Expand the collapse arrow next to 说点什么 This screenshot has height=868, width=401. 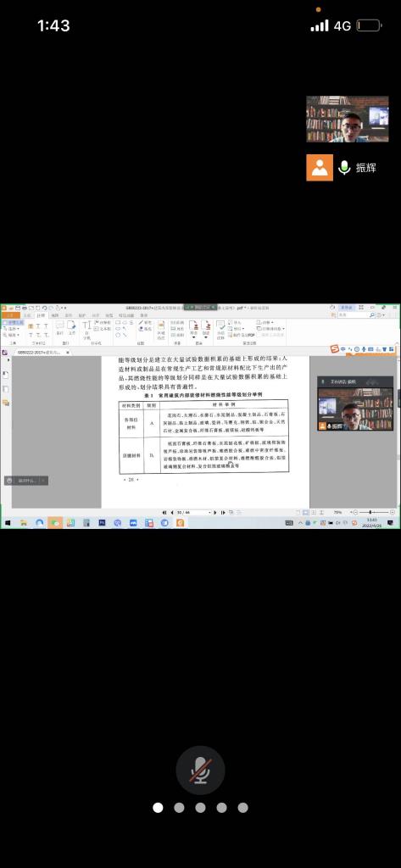pyautogui.click(x=44, y=481)
